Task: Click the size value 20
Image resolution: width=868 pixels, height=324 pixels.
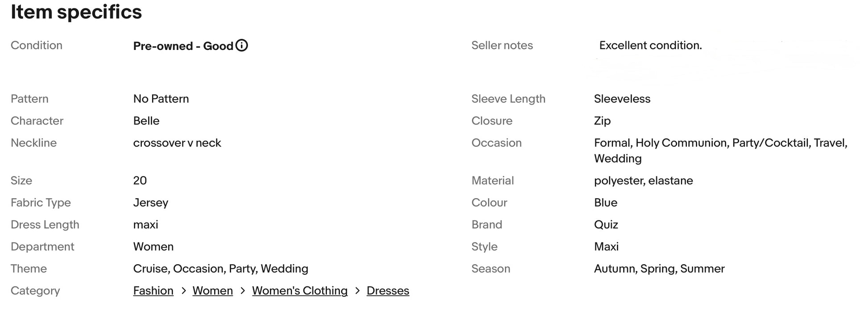Action: coord(140,181)
